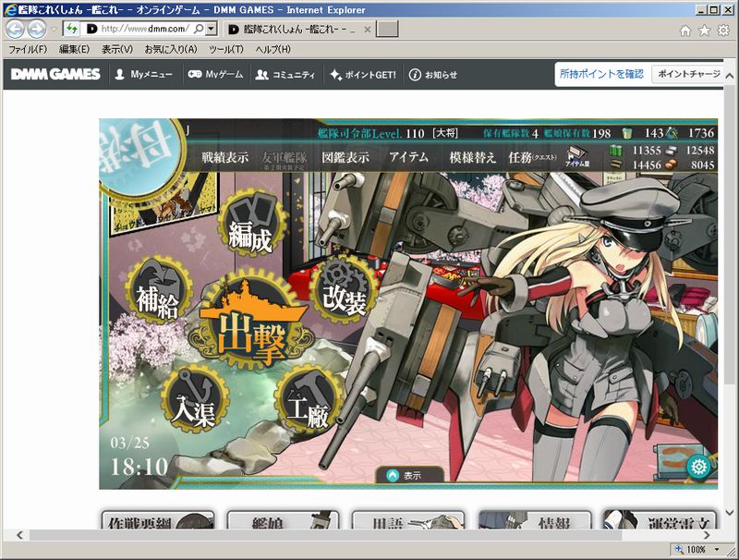
Task: Click Internet Explorer back arrow
Action: tap(15, 30)
